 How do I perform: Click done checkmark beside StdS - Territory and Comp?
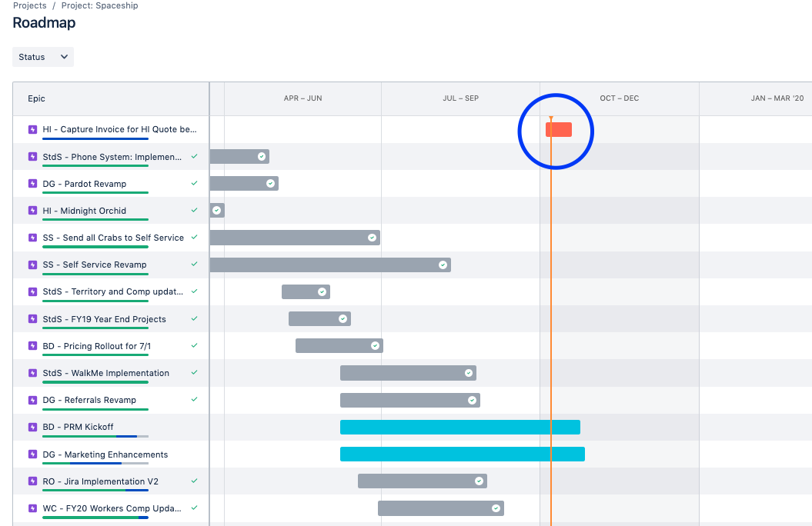[194, 291]
